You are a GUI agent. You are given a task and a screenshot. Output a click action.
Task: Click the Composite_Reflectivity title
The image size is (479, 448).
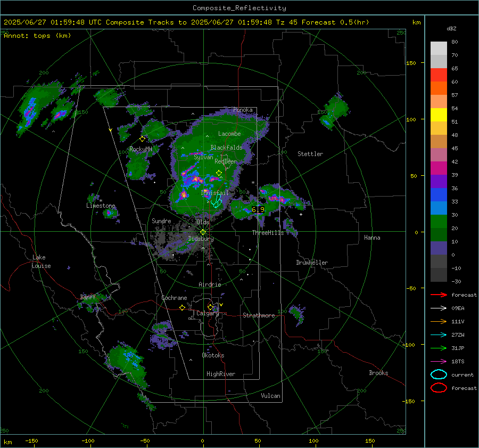coord(240,8)
